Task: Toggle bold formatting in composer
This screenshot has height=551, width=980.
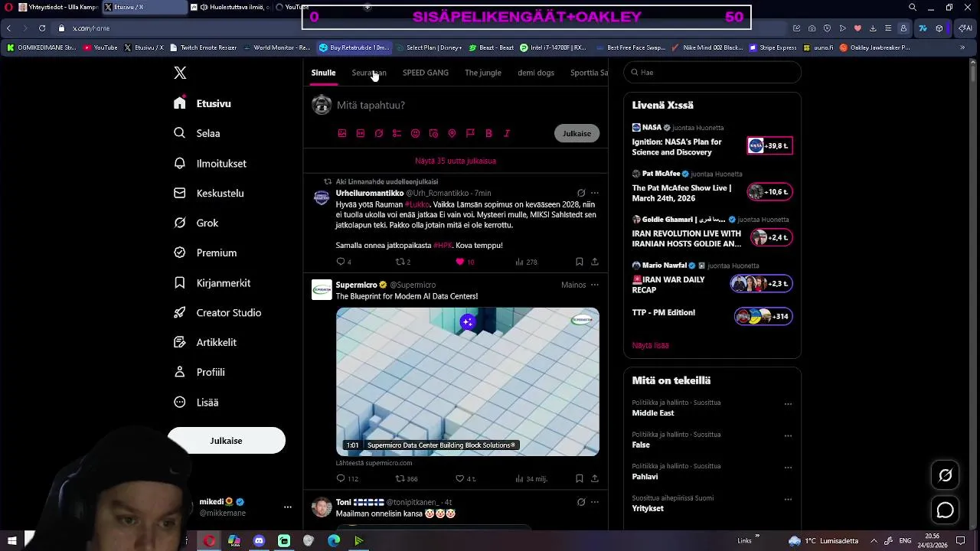Action: point(488,133)
